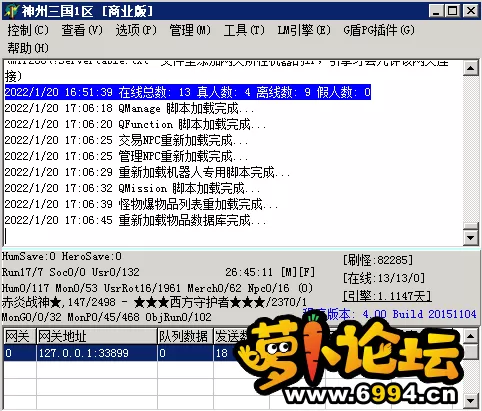Click the Run17/7 Soc0/0 Usr0/132 status
Image resolution: width=482 pixels, height=411 pixels.
click(71, 272)
